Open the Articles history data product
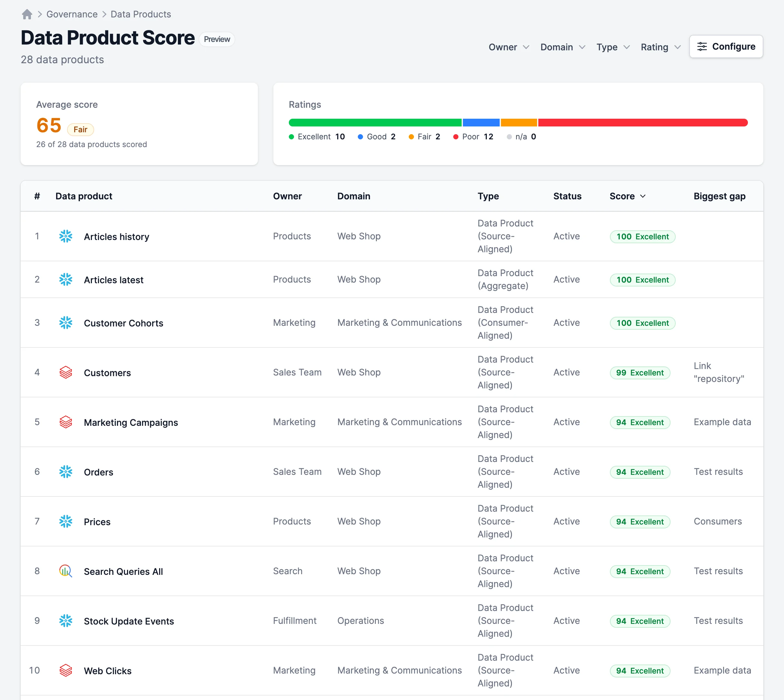 [x=116, y=236]
